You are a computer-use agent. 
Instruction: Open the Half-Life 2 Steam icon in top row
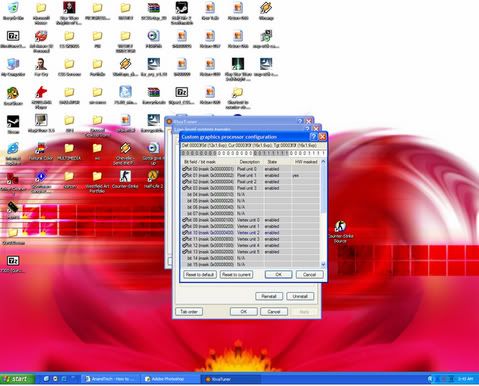(182, 13)
